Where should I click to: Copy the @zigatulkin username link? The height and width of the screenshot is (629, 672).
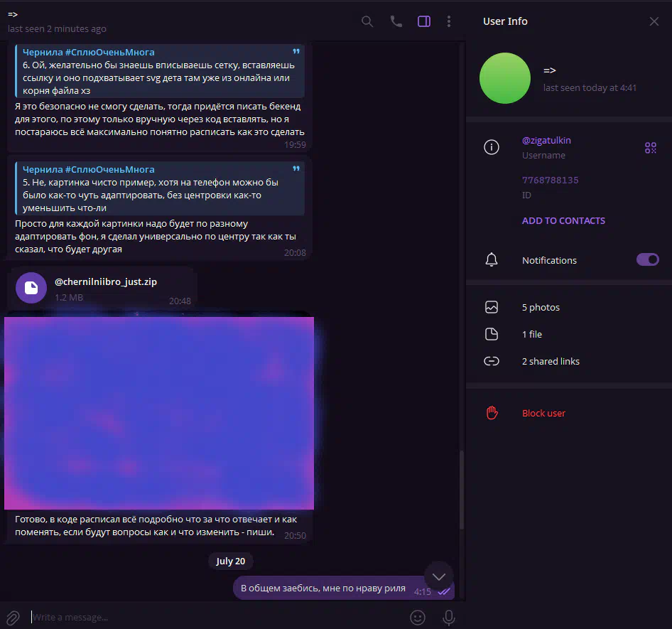[546, 140]
